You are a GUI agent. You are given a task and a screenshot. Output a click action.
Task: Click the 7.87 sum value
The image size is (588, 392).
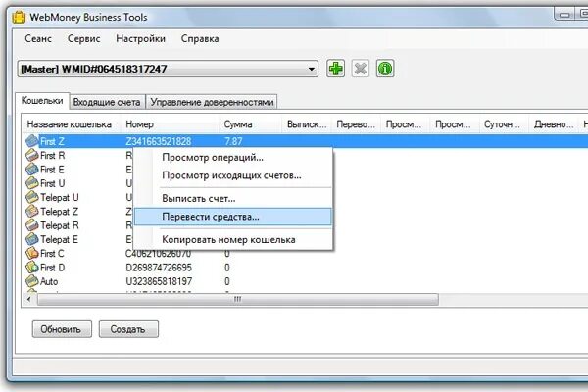(233, 141)
